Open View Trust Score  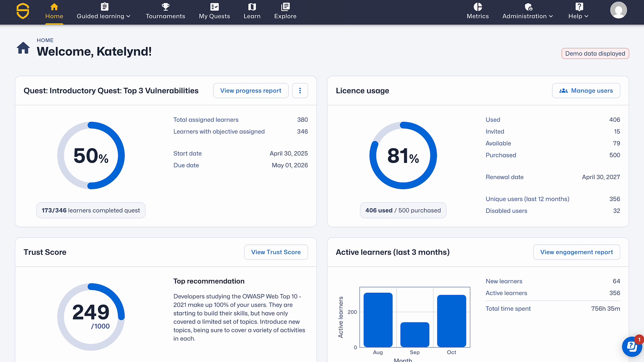(x=276, y=252)
